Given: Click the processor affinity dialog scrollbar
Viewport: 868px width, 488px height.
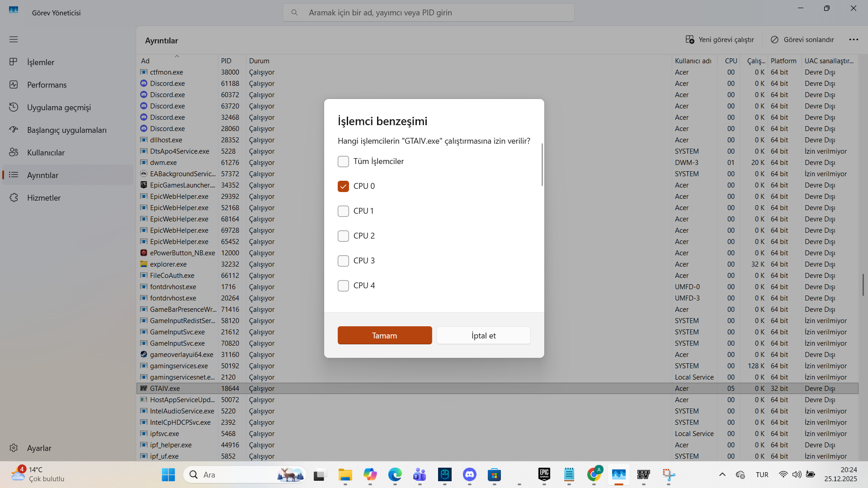Looking at the screenshot, I should point(542,165).
